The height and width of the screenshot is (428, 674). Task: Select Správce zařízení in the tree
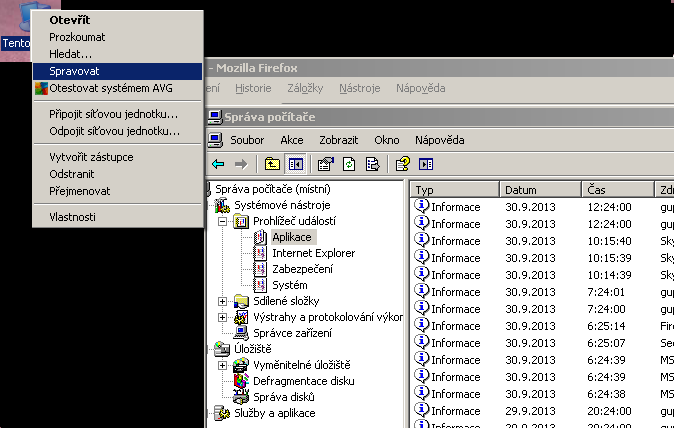pos(290,333)
